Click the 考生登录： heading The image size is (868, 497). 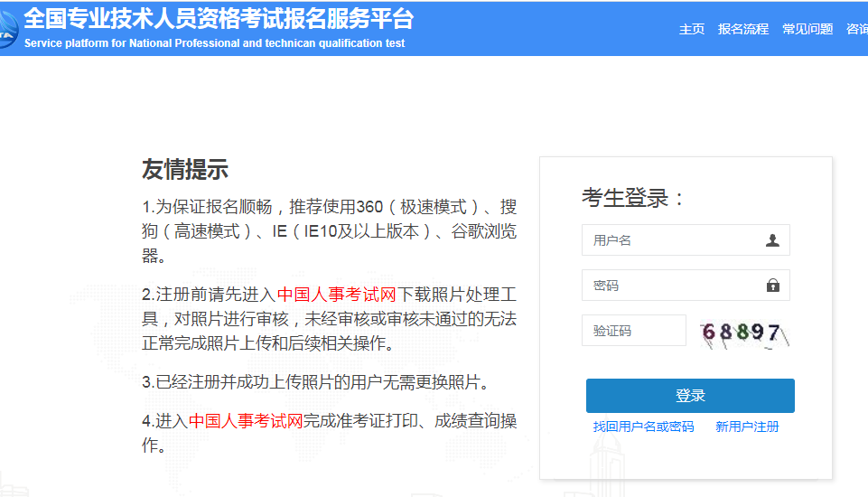click(x=633, y=198)
